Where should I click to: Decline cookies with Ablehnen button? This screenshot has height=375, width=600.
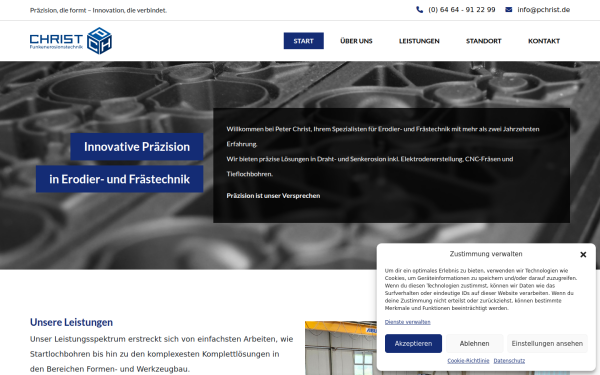click(x=474, y=344)
